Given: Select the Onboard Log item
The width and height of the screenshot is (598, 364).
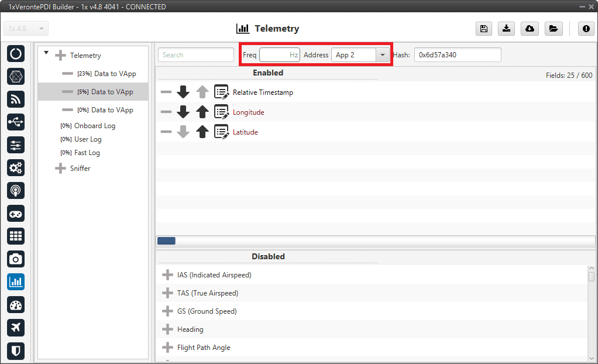Looking at the screenshot, I should (88, 126).
